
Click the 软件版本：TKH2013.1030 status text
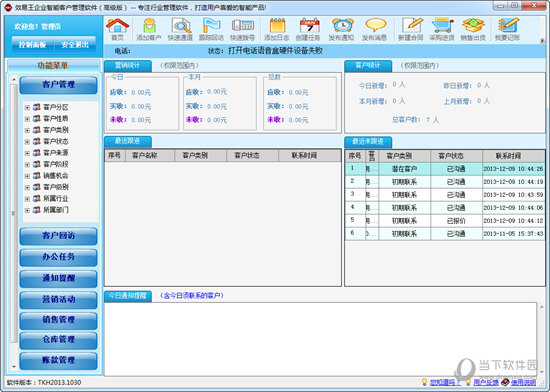44,382
